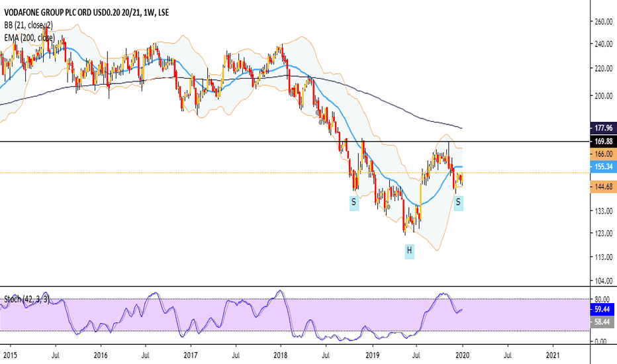Click the 2018 date axis label
The height and width of the screenshot is (364, 617).
point(281,355)
